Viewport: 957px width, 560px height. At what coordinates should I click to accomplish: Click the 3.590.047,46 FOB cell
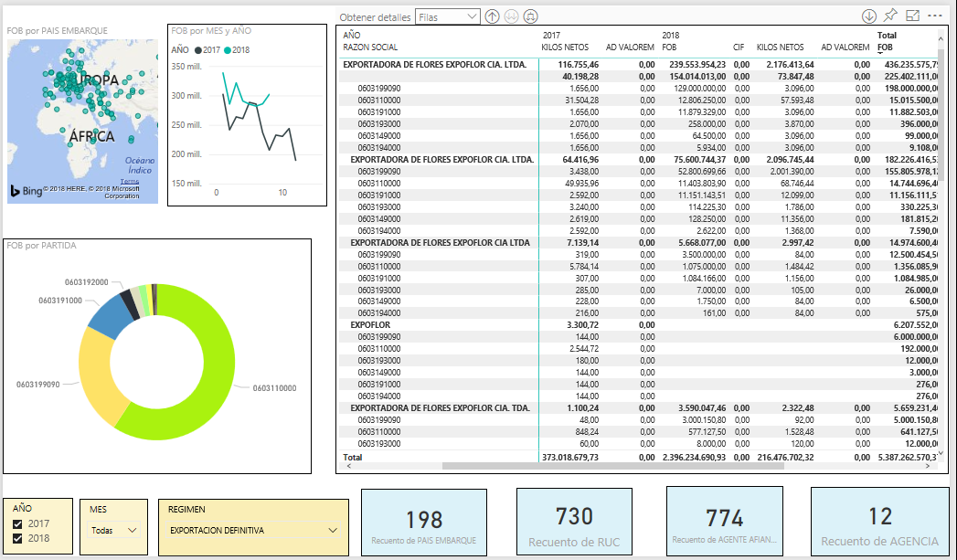(x=702, y=408)
